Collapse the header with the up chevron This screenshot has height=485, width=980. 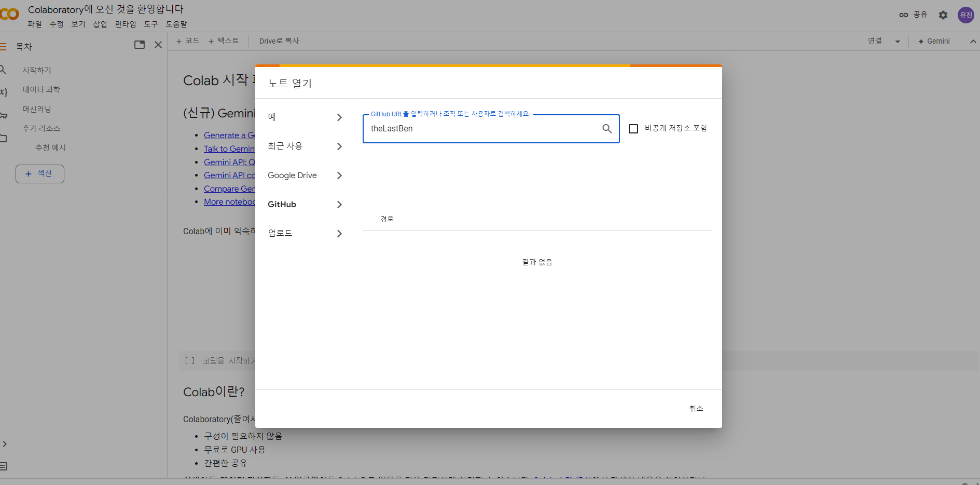[x=973, y=42]
